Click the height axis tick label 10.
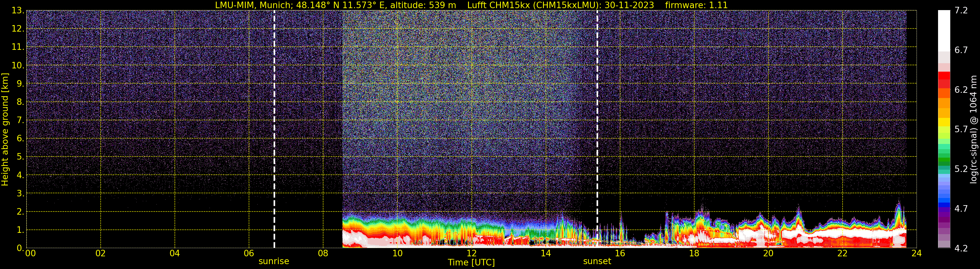 point(17,65)
